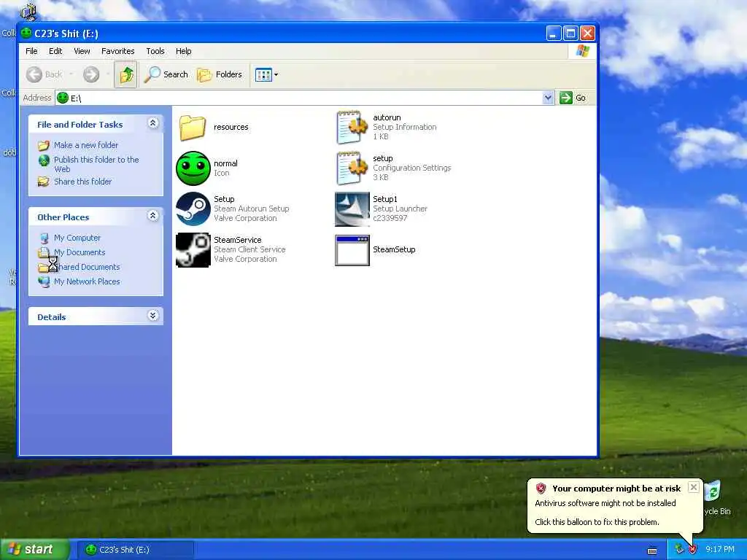Select the Steam Autorun Setup icon
747x560 pixels.
[193, 209]
